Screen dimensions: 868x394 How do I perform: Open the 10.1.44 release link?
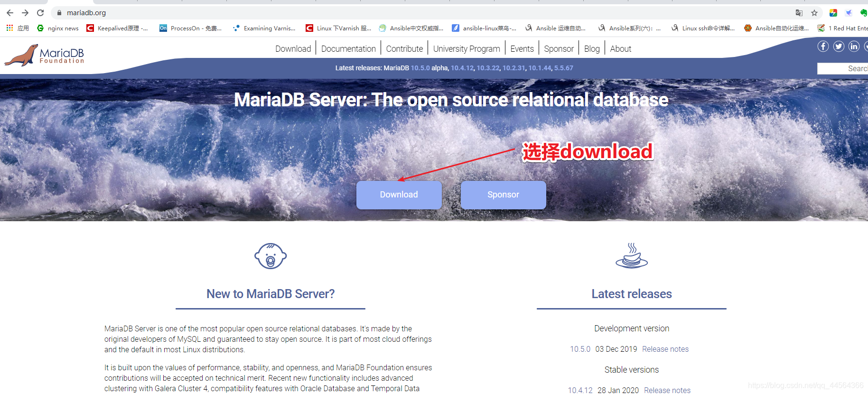point(540,68)
